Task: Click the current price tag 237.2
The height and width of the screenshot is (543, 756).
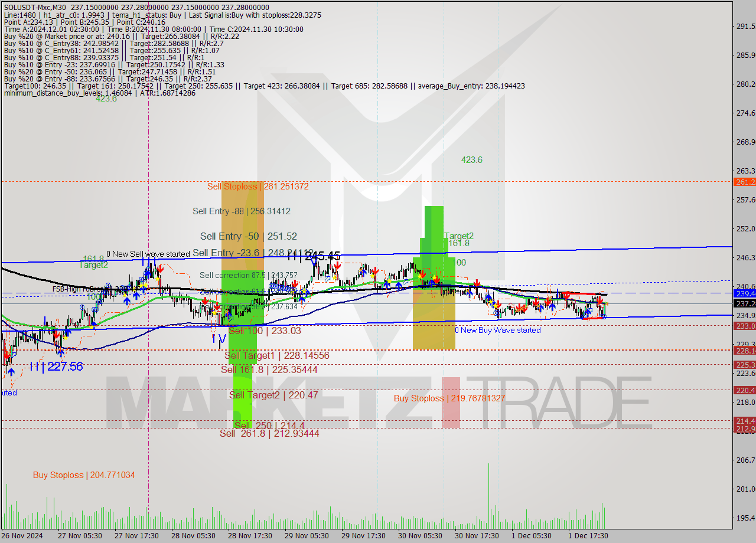Action: (744, 303)
